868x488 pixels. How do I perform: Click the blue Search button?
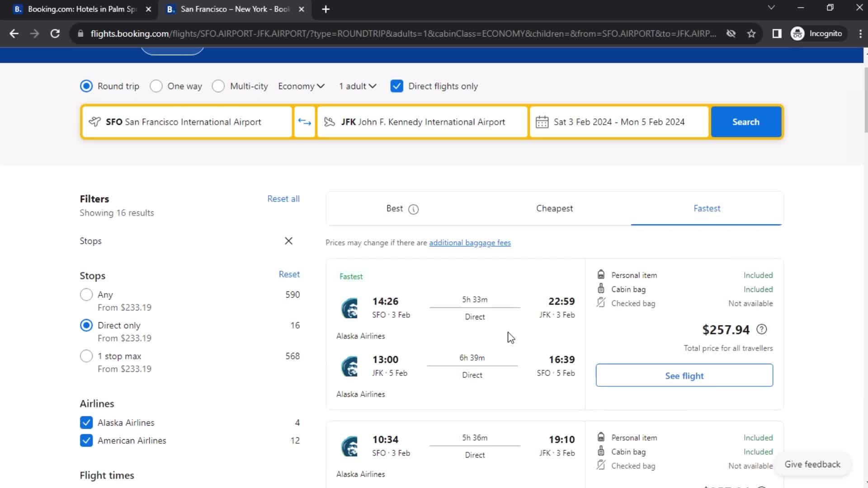coord(746,122)
